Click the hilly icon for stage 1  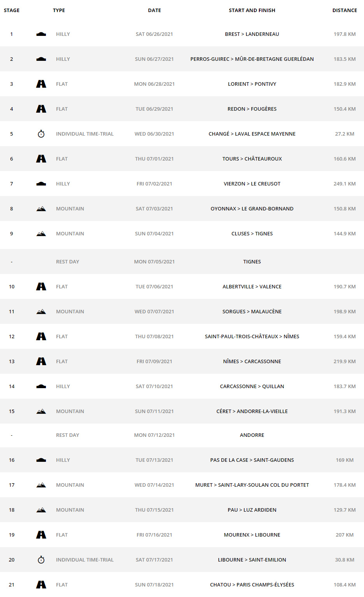click(41, 34)
